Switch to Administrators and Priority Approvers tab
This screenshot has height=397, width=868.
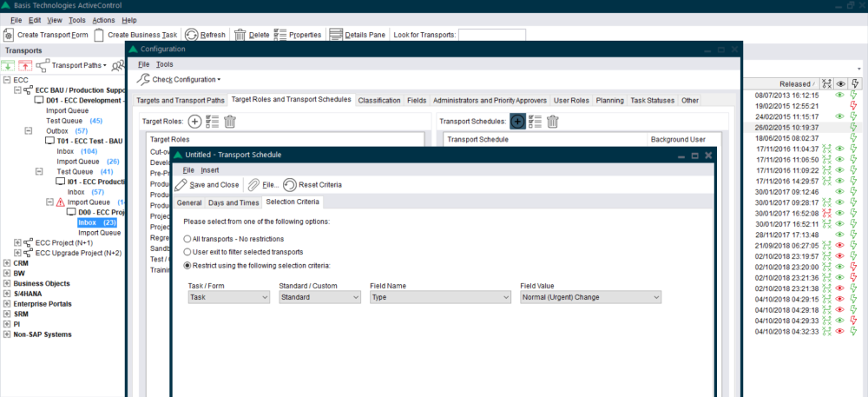click(490, 101)
